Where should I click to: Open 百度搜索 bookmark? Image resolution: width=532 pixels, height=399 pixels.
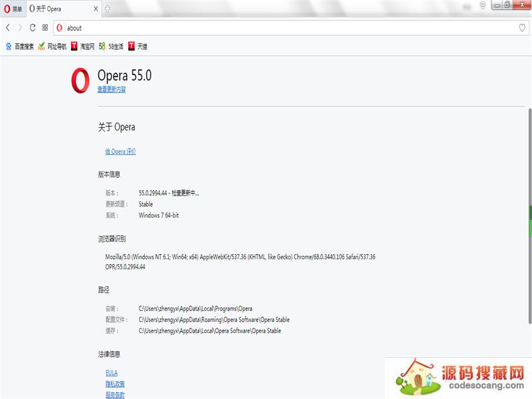[x=20, y=47]
